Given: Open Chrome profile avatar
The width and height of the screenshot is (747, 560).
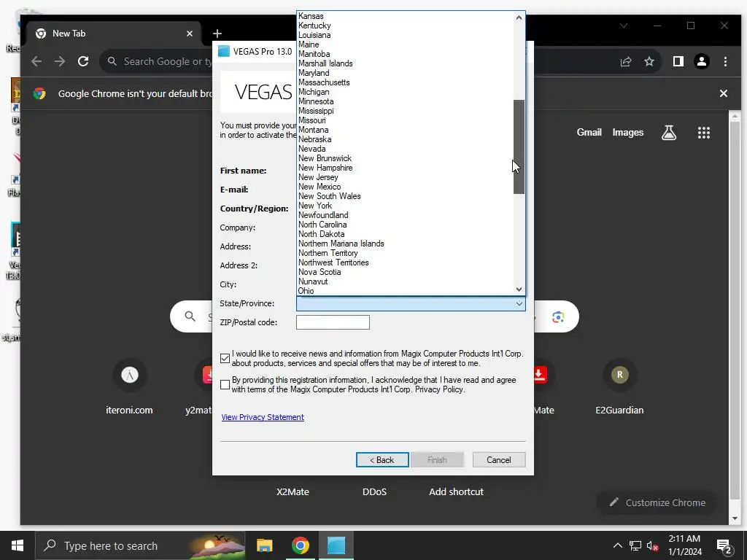Looking at the screenshot, I should (702, 61).
